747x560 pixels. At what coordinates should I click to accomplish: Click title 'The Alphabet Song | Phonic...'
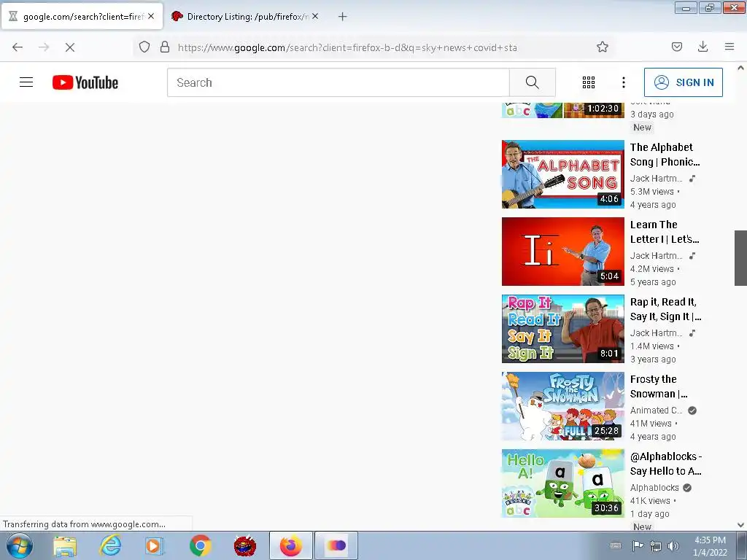pos(665,155)
